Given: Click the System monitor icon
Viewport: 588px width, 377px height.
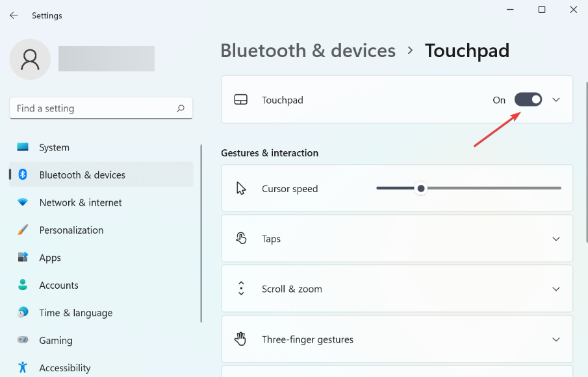Looking at the screenshot, I should [23, 147].
